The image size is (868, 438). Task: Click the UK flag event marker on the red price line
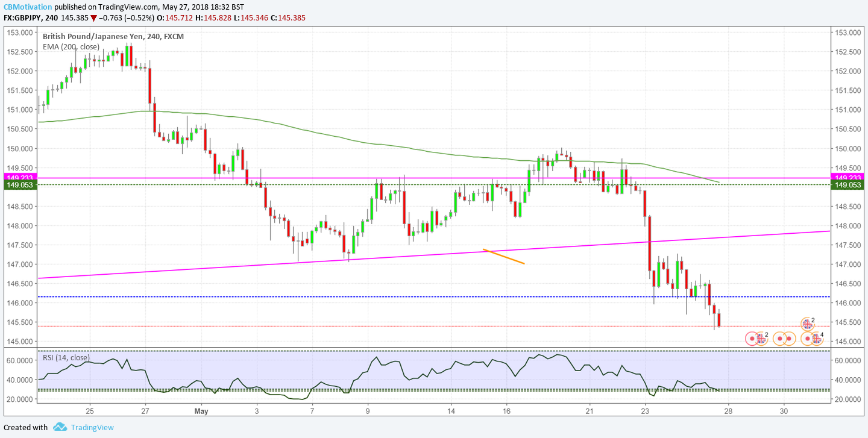tap(807, 324)
